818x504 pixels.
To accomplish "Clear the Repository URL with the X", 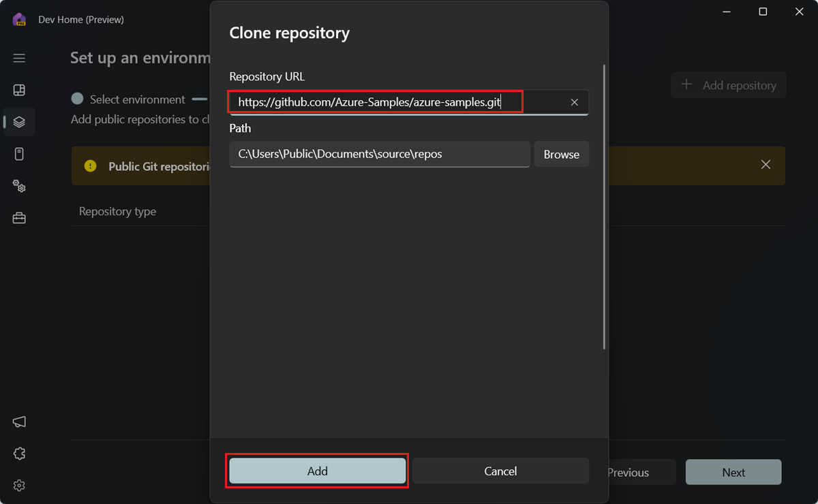I will (x=574, y=102).
